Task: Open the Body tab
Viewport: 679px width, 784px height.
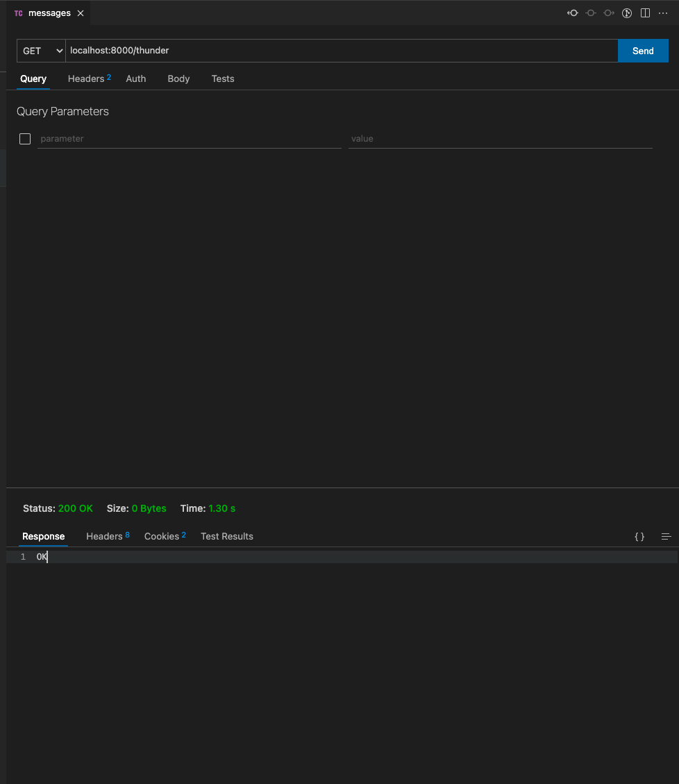Action: coord(178,79)
